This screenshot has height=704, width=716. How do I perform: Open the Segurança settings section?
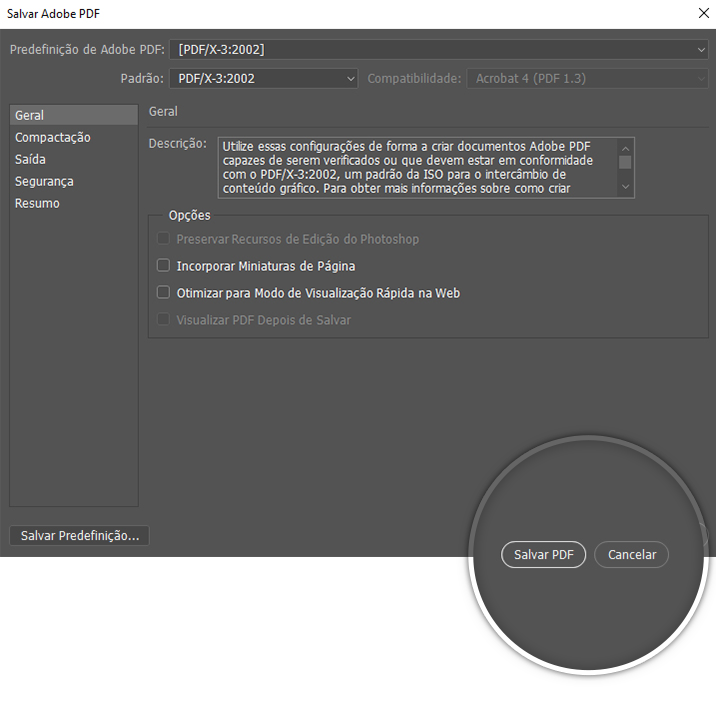[44, 181]
